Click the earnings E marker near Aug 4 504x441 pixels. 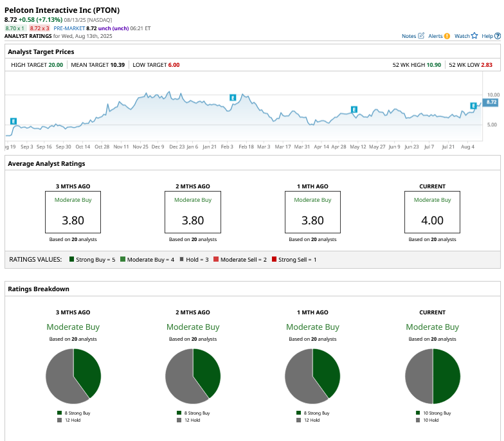(x=473, y=105)
